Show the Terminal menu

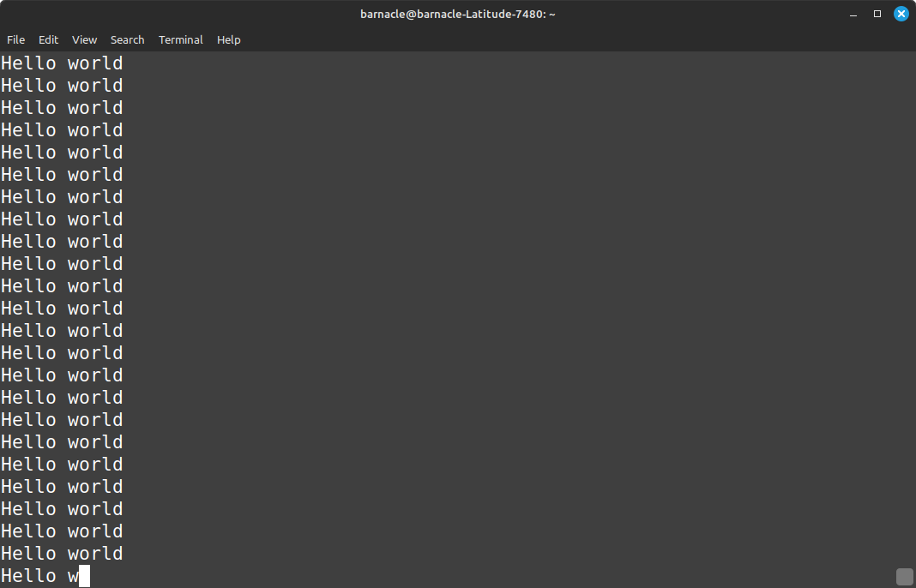click(x=181, y=40)
